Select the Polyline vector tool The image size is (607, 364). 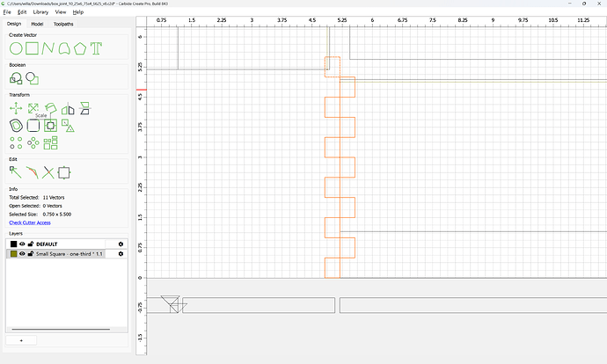[x=48, y=48]
